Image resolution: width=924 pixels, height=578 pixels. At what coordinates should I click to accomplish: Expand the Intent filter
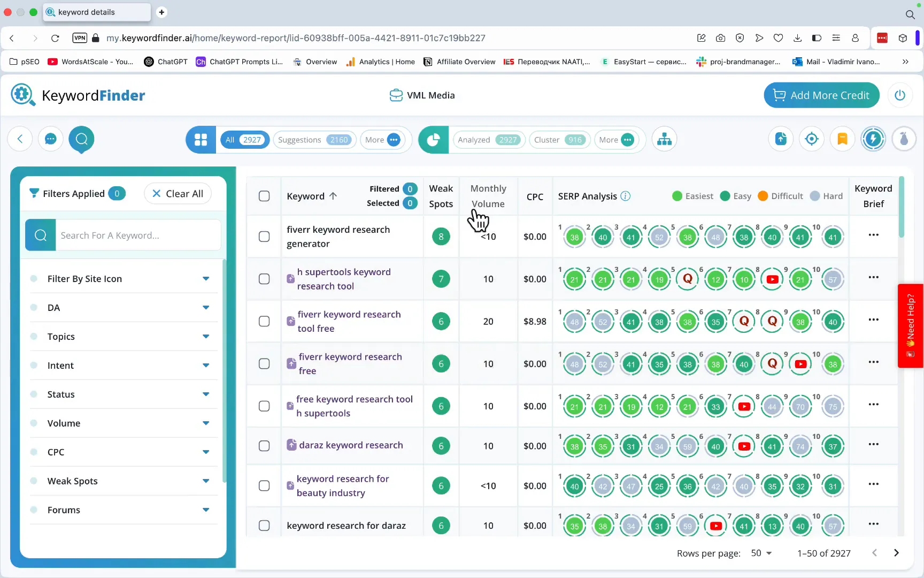tap(124, 366)
